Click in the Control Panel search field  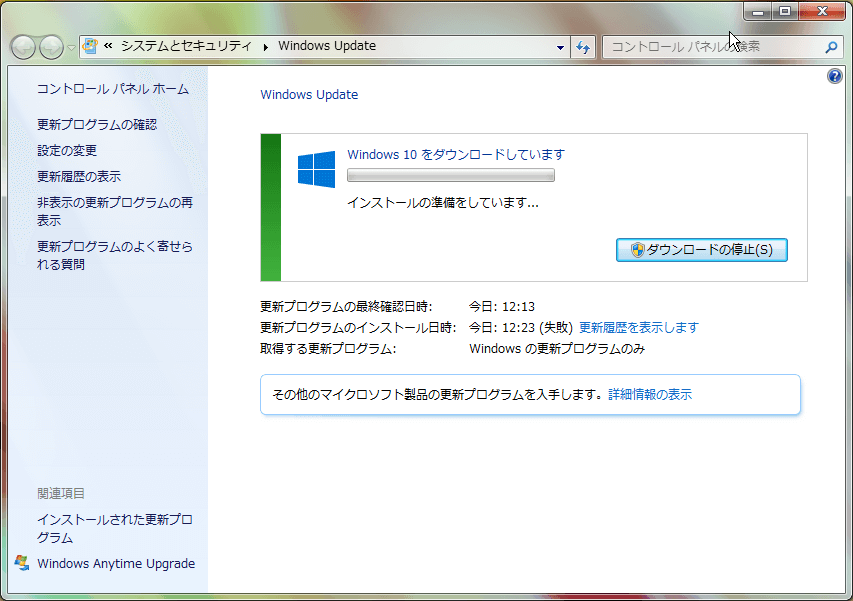[710, 47]
